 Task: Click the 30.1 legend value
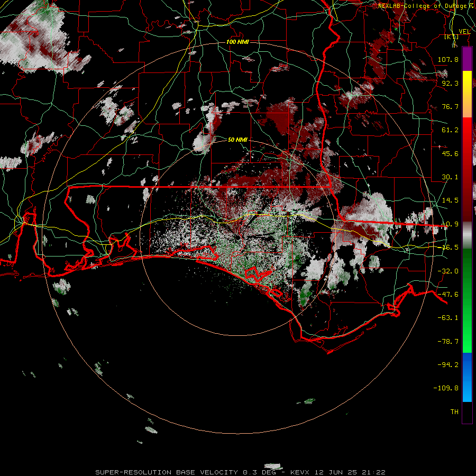pos(450,177)
